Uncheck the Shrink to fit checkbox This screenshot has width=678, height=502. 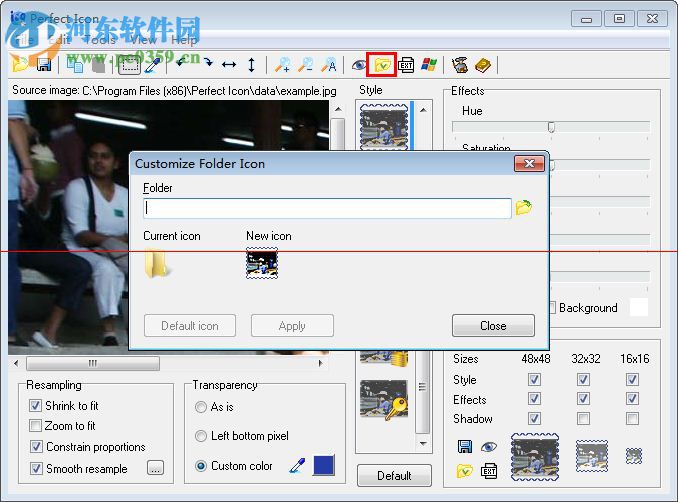[36, 406]
